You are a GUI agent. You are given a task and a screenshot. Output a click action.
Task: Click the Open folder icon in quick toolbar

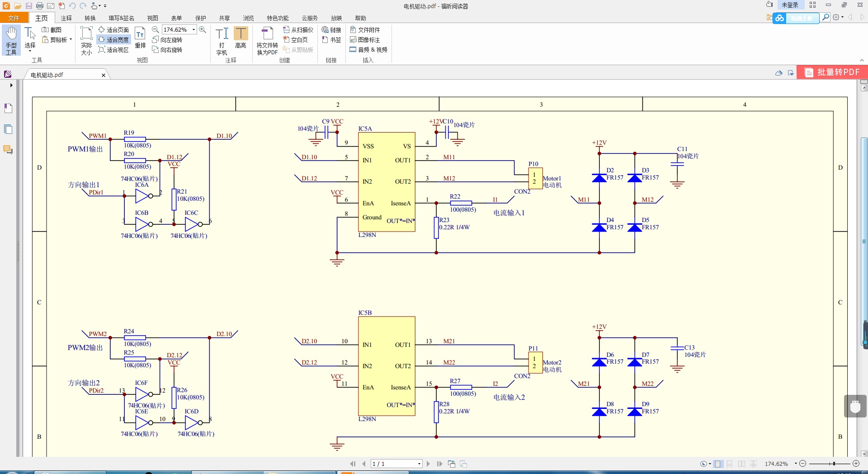[18, 6]
